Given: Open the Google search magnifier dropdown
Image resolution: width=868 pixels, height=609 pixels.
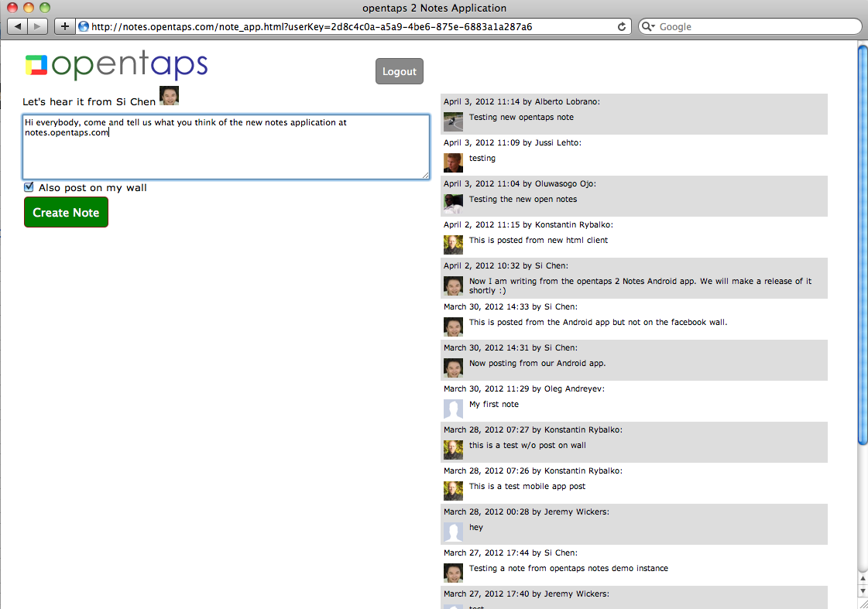Looking at the screenshot, I should pyautogui.click(x=648, y=26).
